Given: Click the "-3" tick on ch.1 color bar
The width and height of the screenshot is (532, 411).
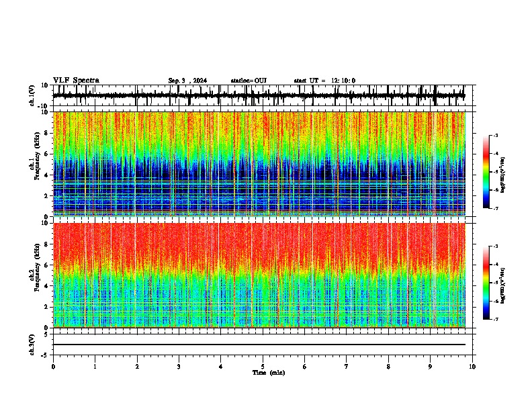Looking at the screenshot, I should 495,135.
